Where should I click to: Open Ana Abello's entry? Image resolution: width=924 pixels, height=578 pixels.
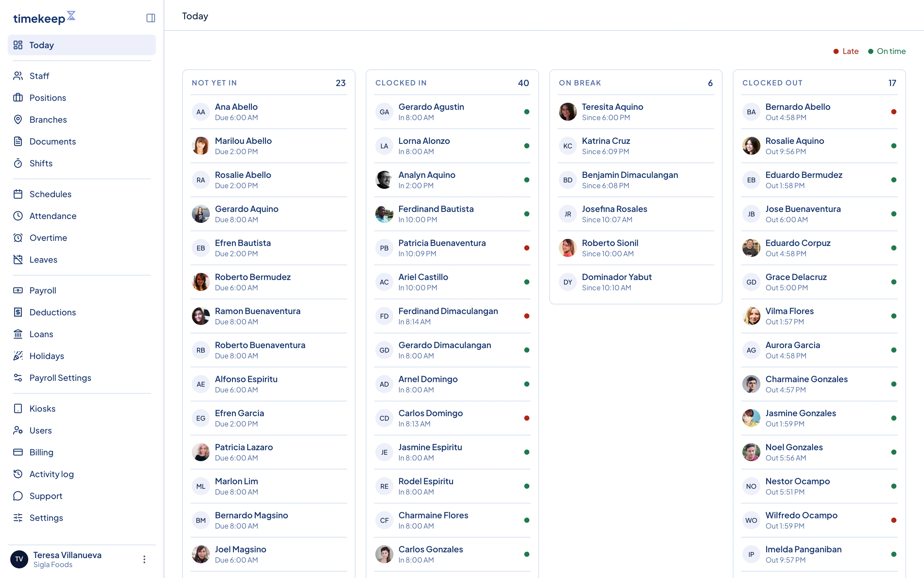[x=269, y=112]
